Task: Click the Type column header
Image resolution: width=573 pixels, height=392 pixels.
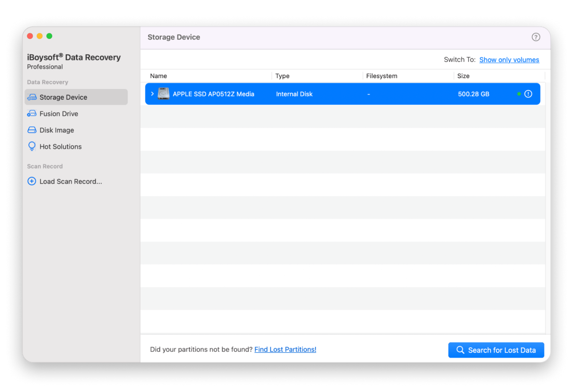Action: pyautogui.click(x=282, y=76)
